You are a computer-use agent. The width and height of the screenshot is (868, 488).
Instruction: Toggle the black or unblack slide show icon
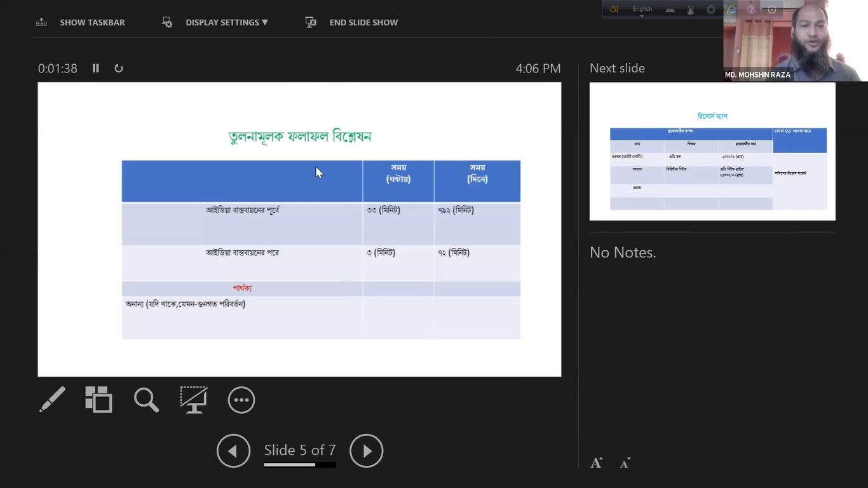(194, 400)
